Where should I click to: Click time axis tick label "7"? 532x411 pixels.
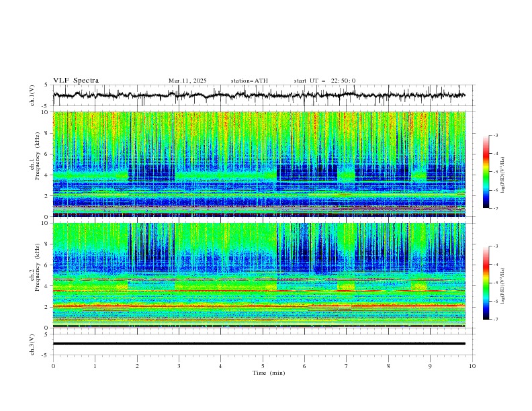pyautogui.click(x=347, y=366)
